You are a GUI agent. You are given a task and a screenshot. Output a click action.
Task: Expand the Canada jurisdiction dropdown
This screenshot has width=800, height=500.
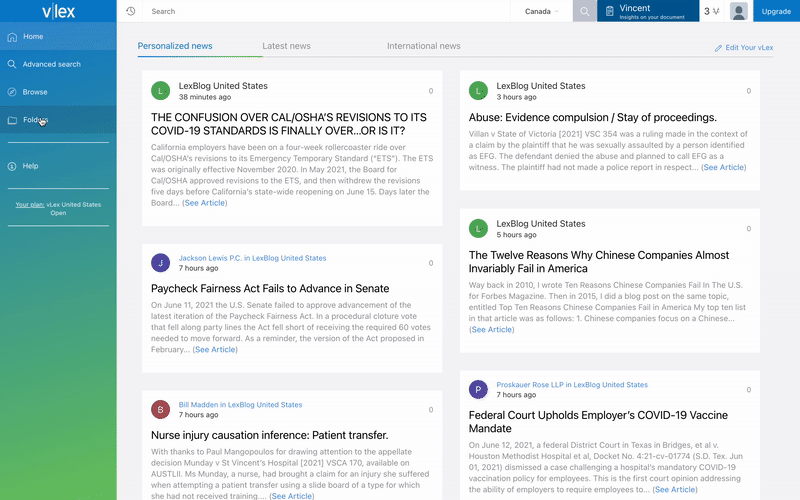tap(542, 11)
